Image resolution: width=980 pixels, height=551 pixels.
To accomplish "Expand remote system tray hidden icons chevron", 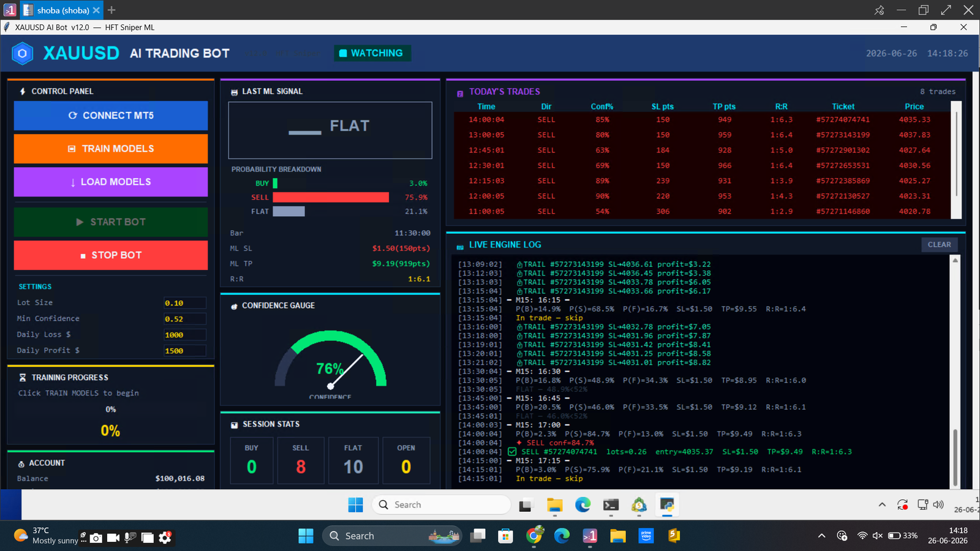I will (882, 505).
